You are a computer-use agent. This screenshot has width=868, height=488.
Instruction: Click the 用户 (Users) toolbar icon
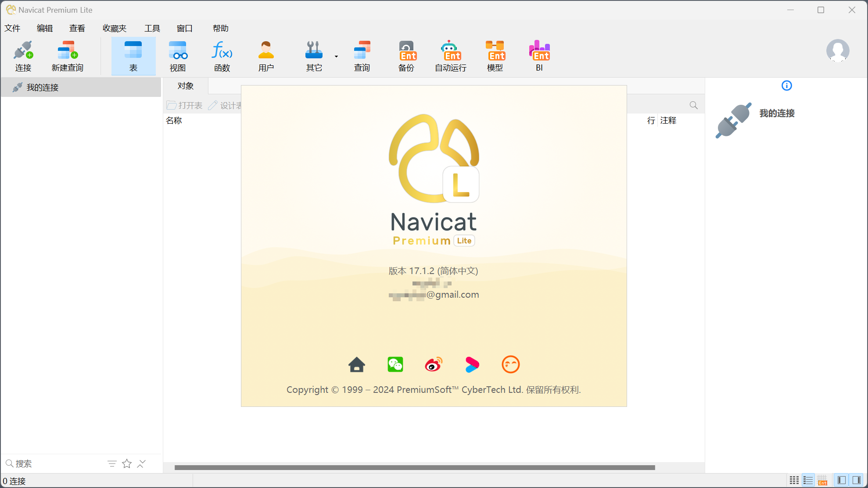coord(266,55)
